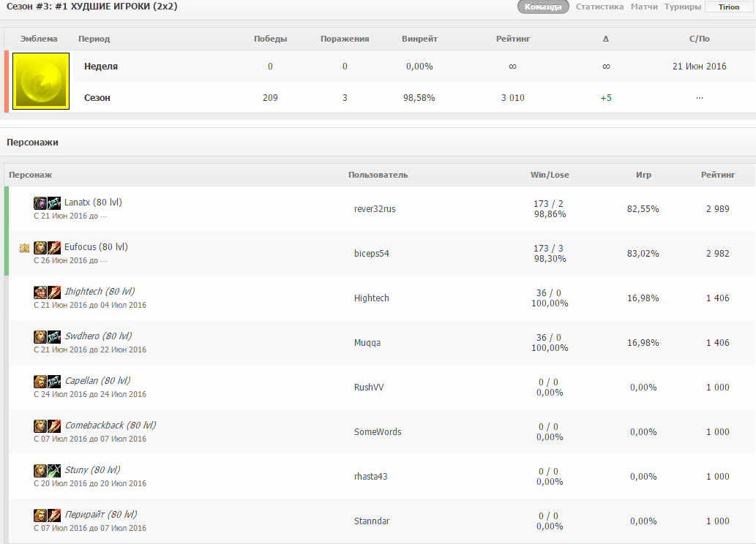Click the Пользователь column header
The image size is (756, 544).
(x=378, y=175)
